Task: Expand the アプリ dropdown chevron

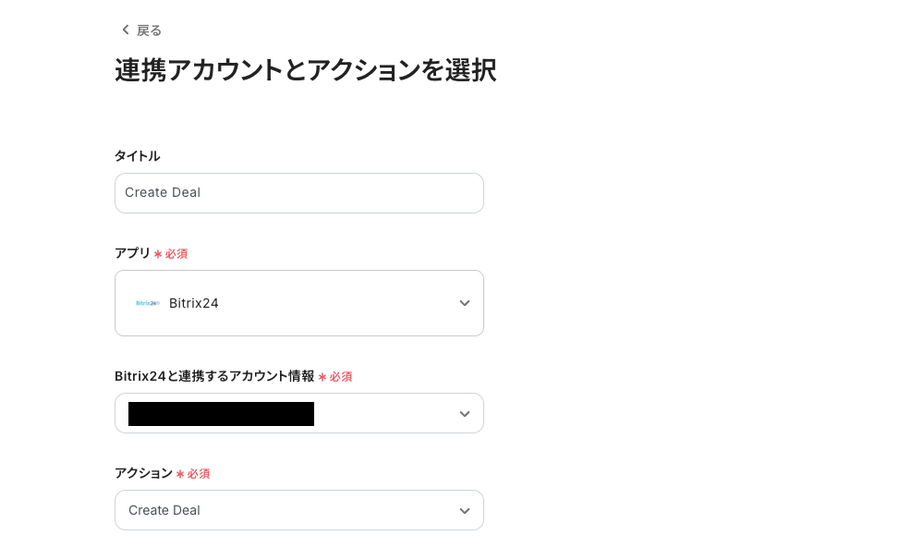Action: (464, 303)
